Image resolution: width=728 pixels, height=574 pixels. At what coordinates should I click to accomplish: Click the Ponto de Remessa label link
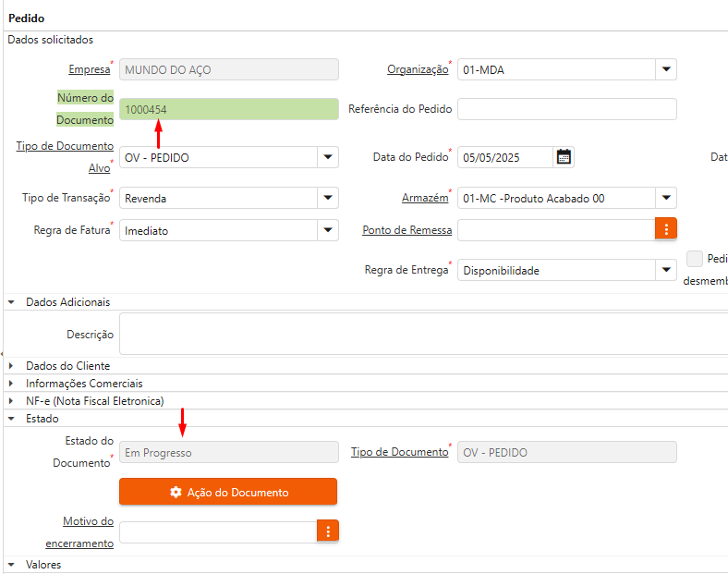(x=406, y=230)
